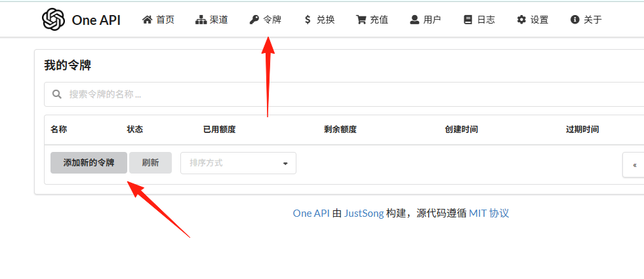
Task: Open the 排序方式 dropdown
Action: (238, 163)
